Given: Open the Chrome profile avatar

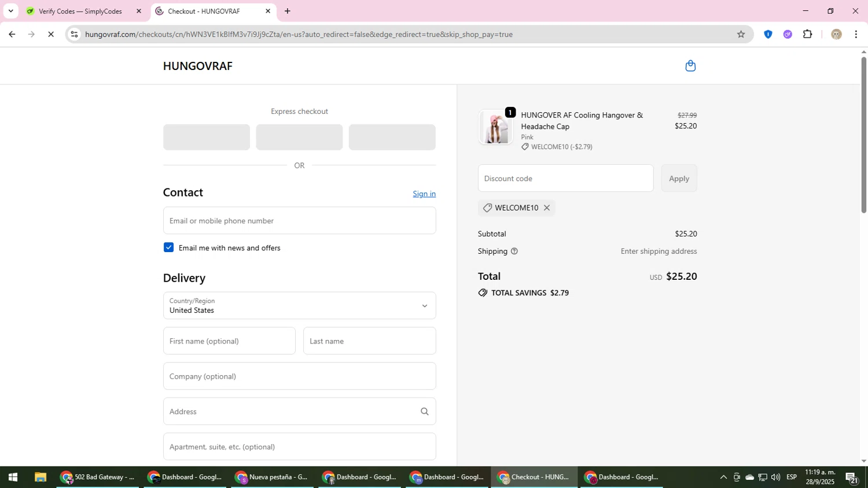Looking at the screenshot, I should coord(836,34).
